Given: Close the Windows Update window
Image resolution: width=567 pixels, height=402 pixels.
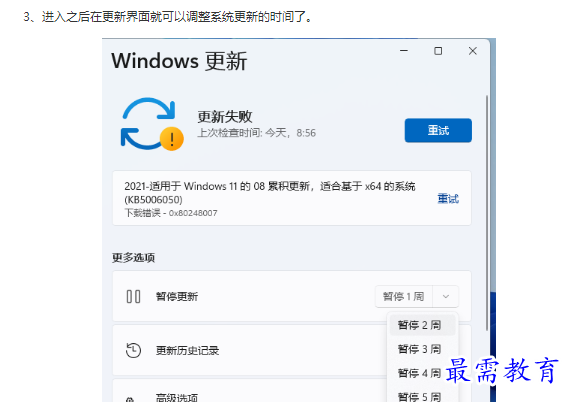Looking at the screenshot, I should pyautogui.click(x=473, y=51).
